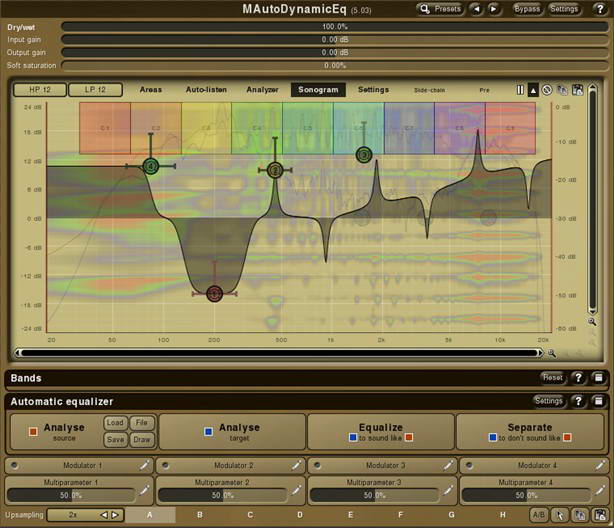614x528 pixels.
Task: Collapse the Bands panel with its menu icon
Action: pyautogui.click(x=597, y=378)
